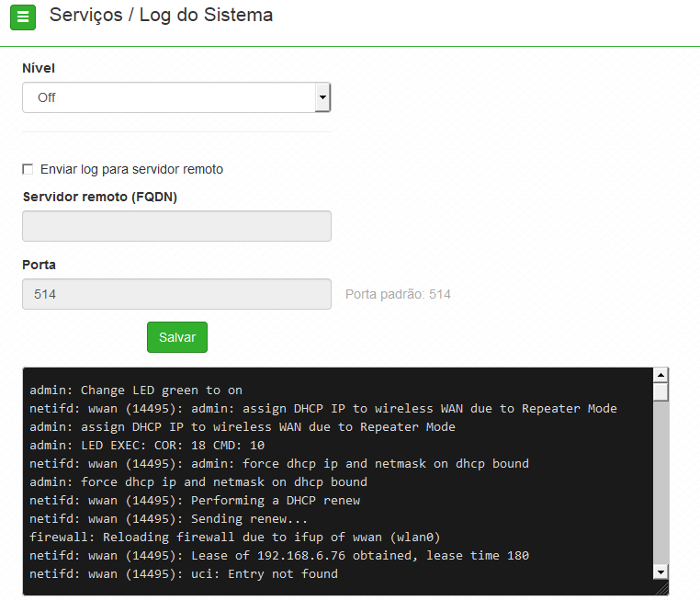Click the 'Nível' field label
This screenshot has height=600, width=700.
39,68
